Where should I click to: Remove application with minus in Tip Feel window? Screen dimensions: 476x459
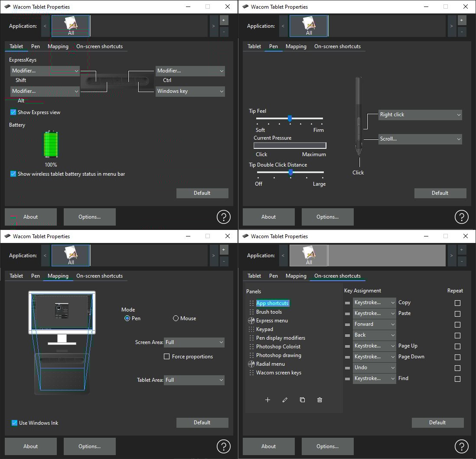(461, 32)
